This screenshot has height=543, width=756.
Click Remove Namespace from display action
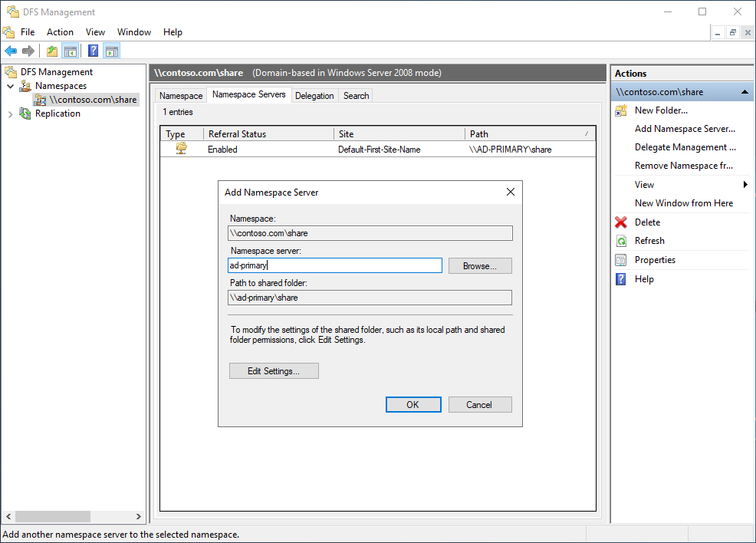click(x=684, y=166)
